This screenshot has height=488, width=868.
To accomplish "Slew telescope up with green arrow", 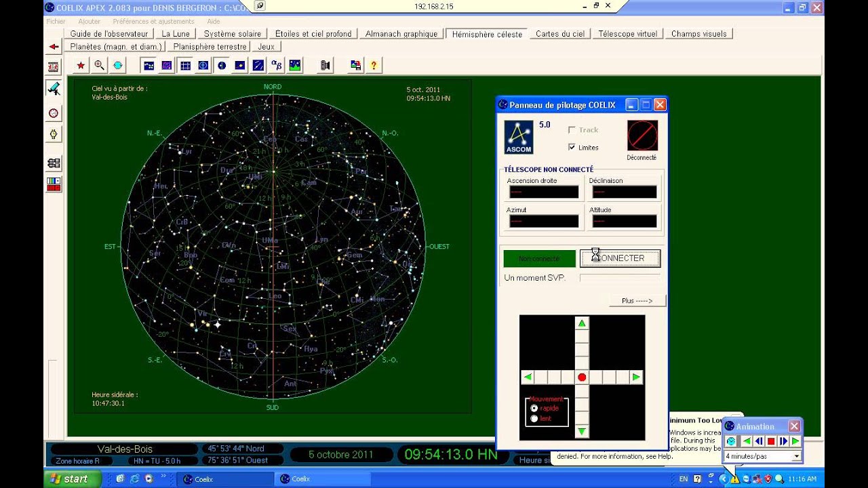I will click(x=581, y=323).
